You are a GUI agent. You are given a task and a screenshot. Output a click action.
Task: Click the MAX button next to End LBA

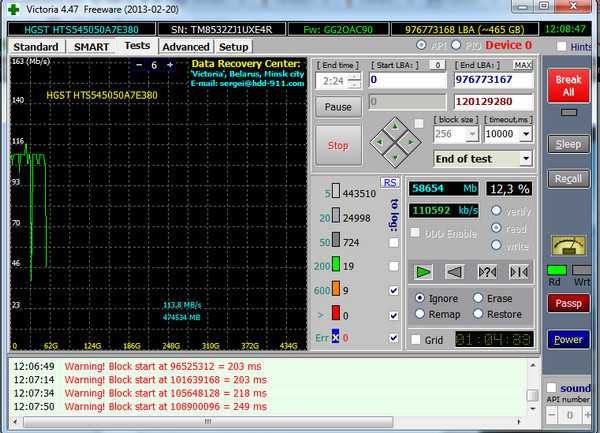pos(522,65)
